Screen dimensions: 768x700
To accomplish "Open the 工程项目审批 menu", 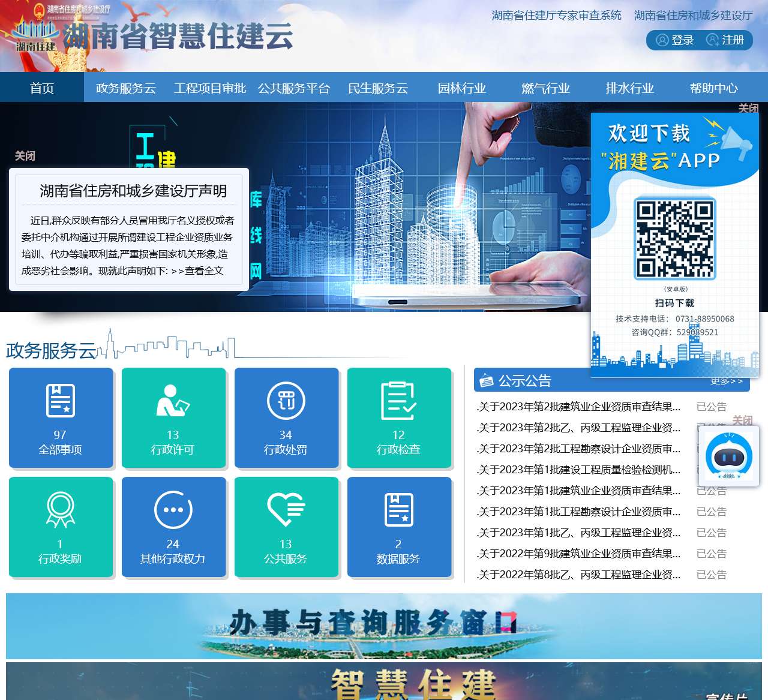I will (210, 88).
